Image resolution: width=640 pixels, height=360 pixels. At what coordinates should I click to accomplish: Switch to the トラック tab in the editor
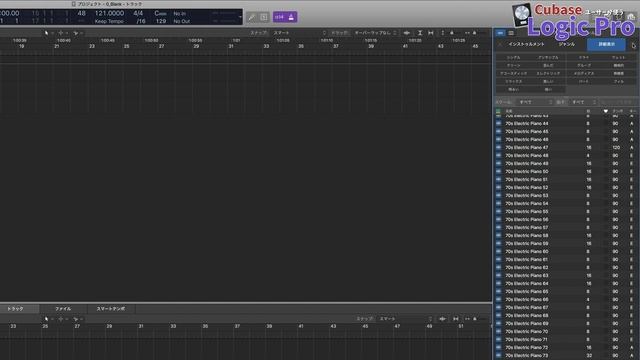(16, 309)
